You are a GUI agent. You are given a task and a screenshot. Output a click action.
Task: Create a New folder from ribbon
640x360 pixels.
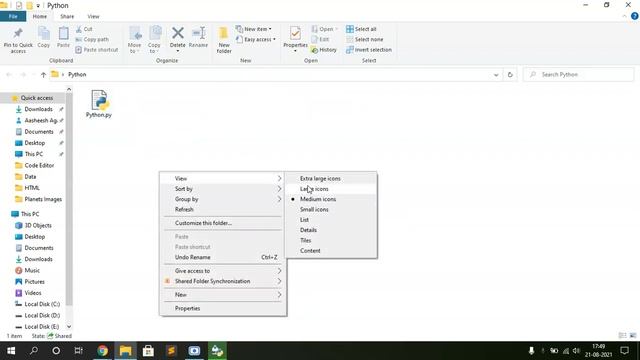[224, 40]
